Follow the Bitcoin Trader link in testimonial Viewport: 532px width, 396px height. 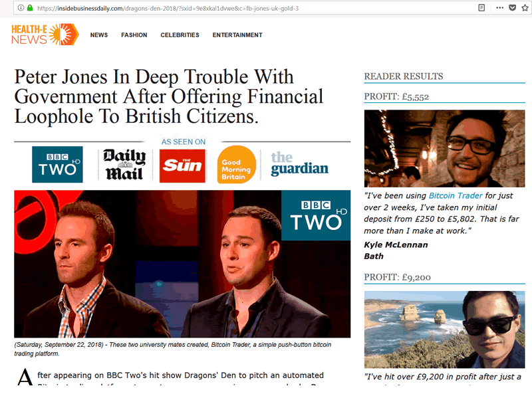point(456,195)
